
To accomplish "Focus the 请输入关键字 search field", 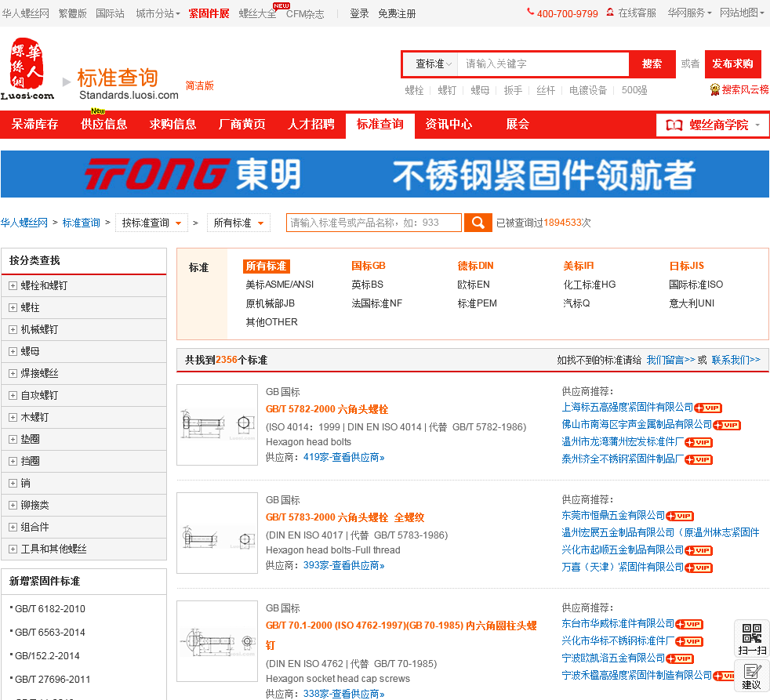I will click(x=543, y=63).
